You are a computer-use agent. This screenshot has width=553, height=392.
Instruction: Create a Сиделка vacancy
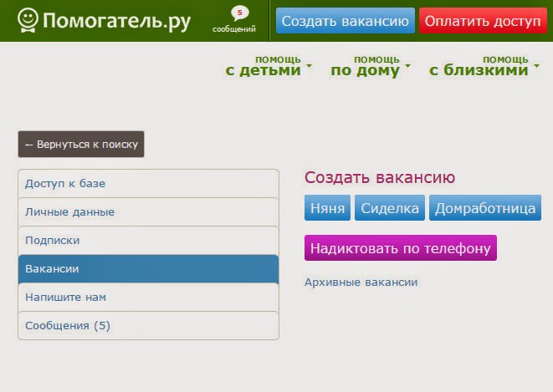pyautogui.click(x=390, y=208)
